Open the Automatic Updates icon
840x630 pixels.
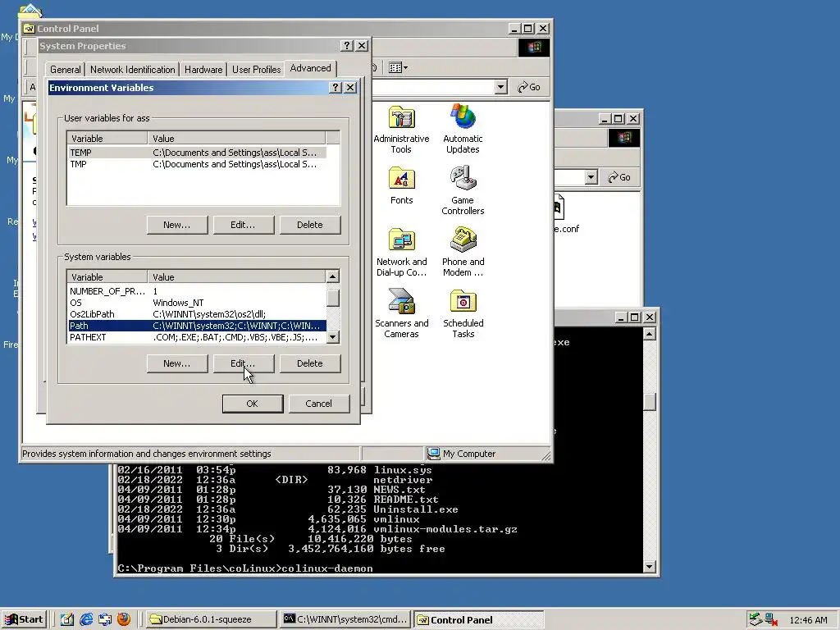pos(463,116)
